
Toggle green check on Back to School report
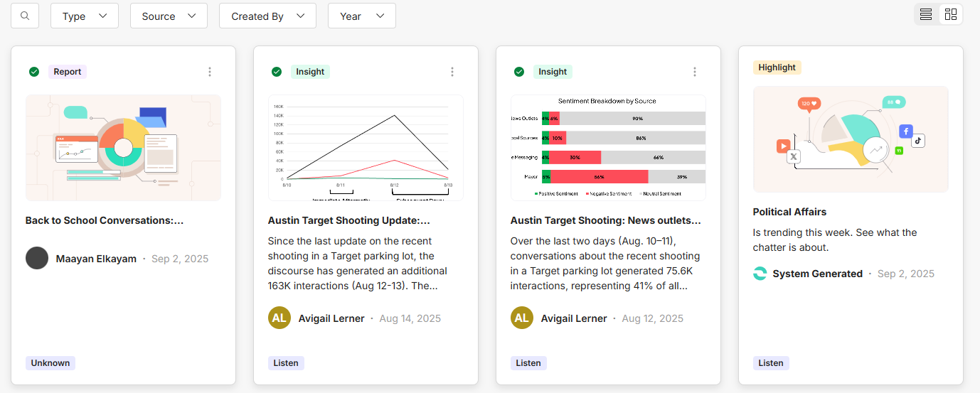(34, 72)
